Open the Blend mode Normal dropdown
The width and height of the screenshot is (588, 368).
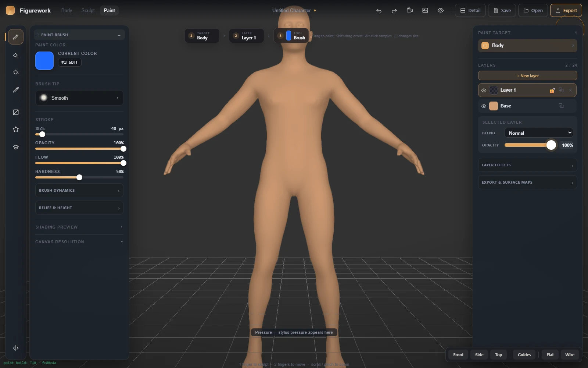(x=539, y=133)
